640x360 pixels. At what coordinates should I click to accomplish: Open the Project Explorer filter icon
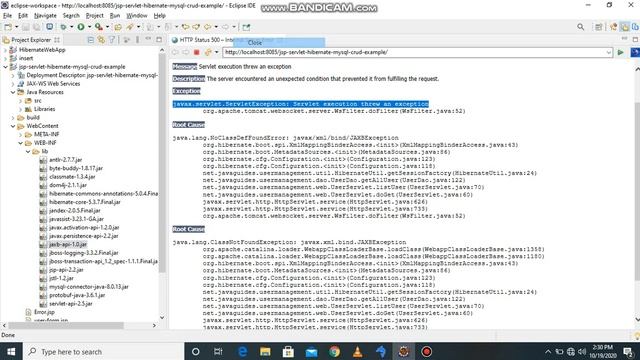click(x=111, y=40)
